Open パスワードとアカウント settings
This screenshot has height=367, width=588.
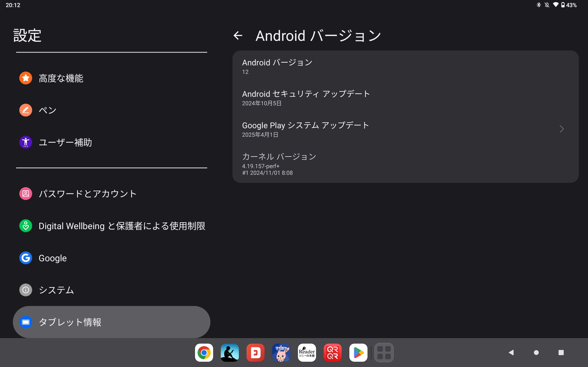(88, 194)
